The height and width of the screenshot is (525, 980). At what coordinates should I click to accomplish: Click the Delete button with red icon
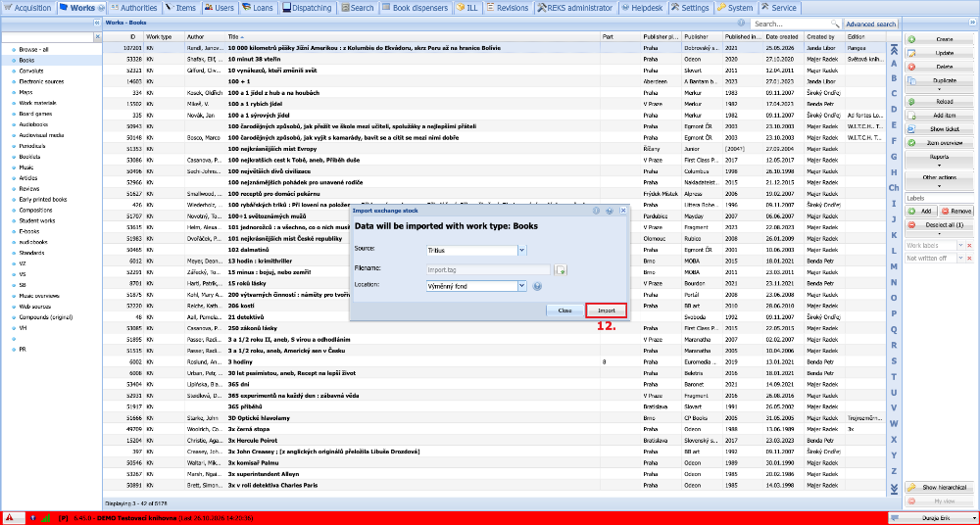940,67
